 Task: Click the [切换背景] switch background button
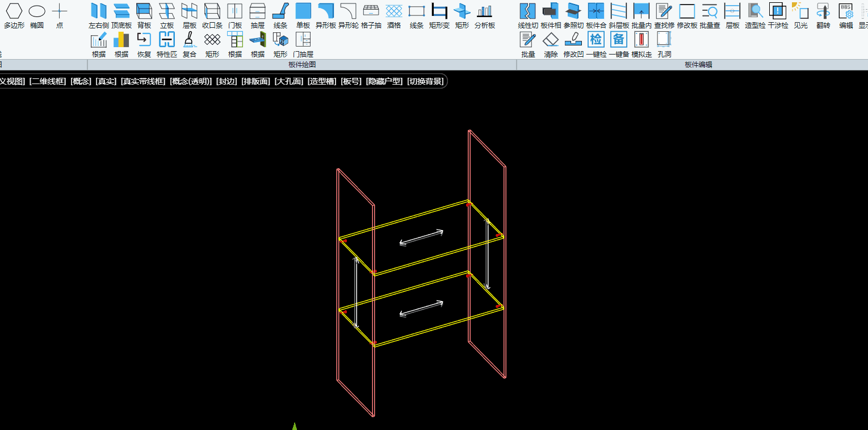pyautogui.click(x=425, y=81)
